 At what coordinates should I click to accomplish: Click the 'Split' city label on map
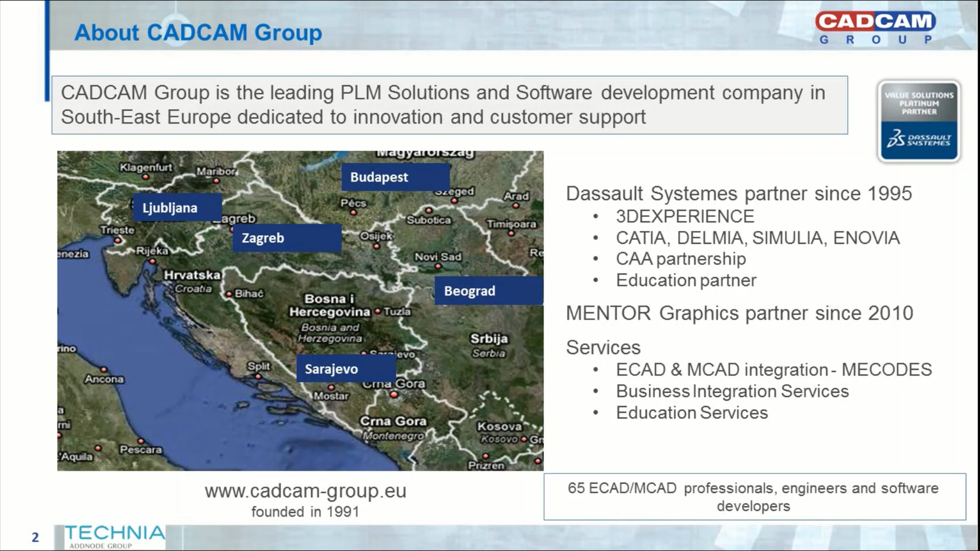[259, 366]
